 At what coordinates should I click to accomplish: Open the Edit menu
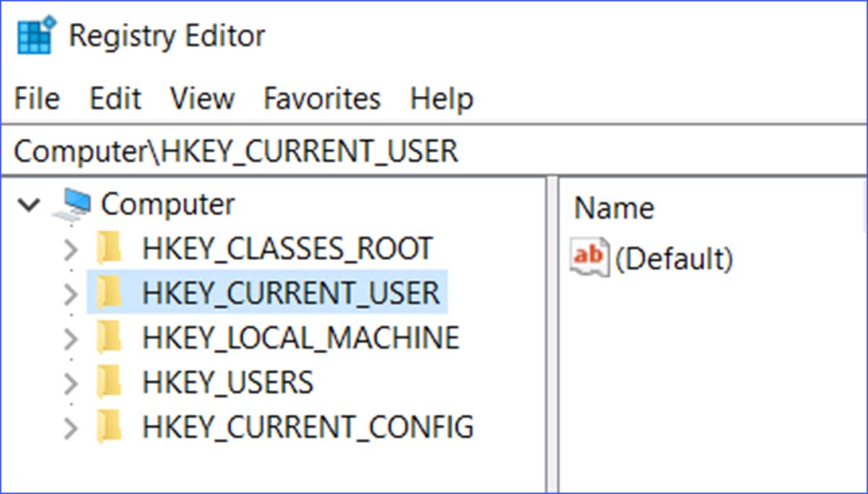(114, 99)
